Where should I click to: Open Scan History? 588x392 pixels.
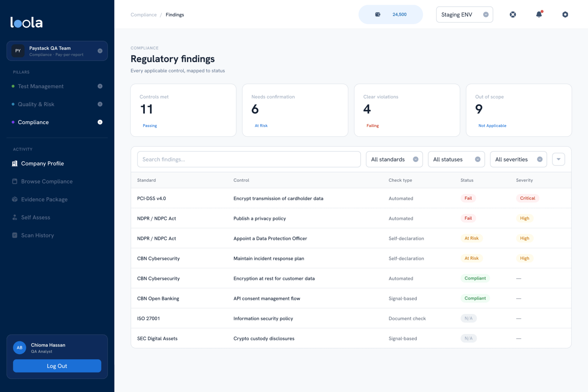click(x=37, y=235)
